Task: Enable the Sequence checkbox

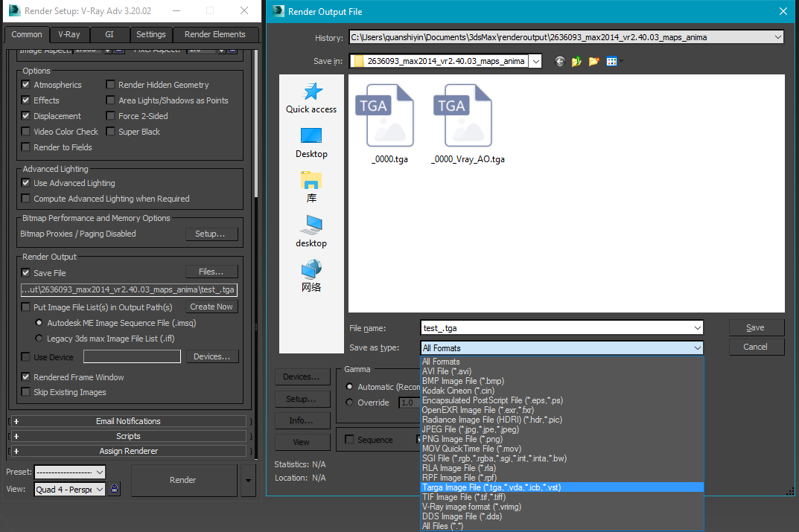Action: tap(349, 439)
